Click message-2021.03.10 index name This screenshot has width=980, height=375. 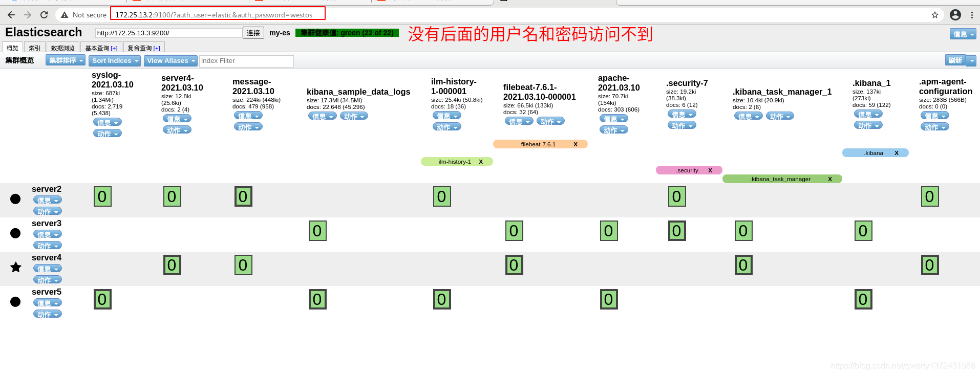tap(253, 86)
